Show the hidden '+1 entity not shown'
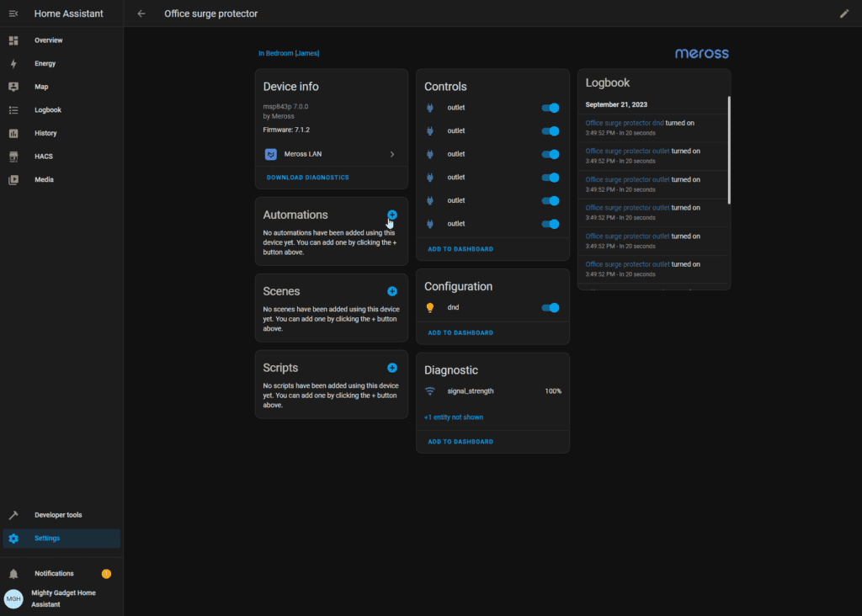The width and height of the screenshot is (862, 616). coord(454,417)
